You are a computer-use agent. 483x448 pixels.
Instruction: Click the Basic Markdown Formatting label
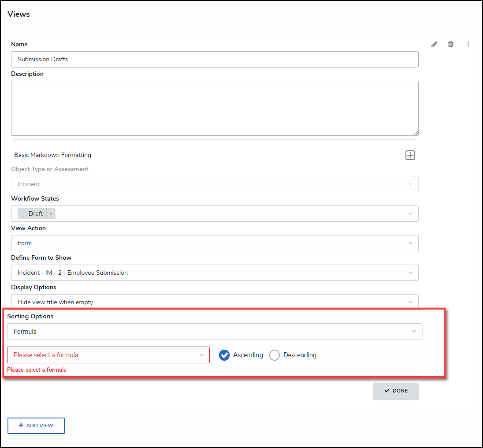53,155
